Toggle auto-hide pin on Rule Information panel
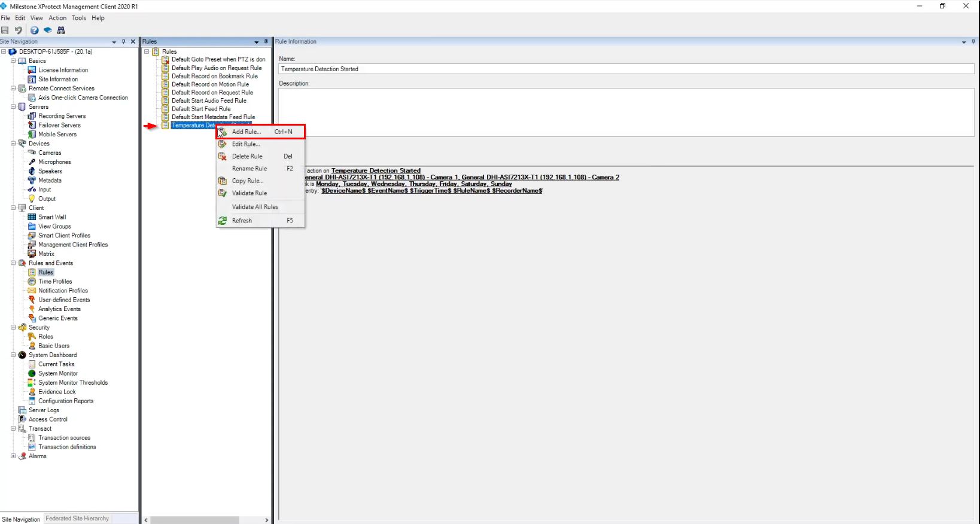This screenshot has height=524, width=980. click(x=973, y=42)
